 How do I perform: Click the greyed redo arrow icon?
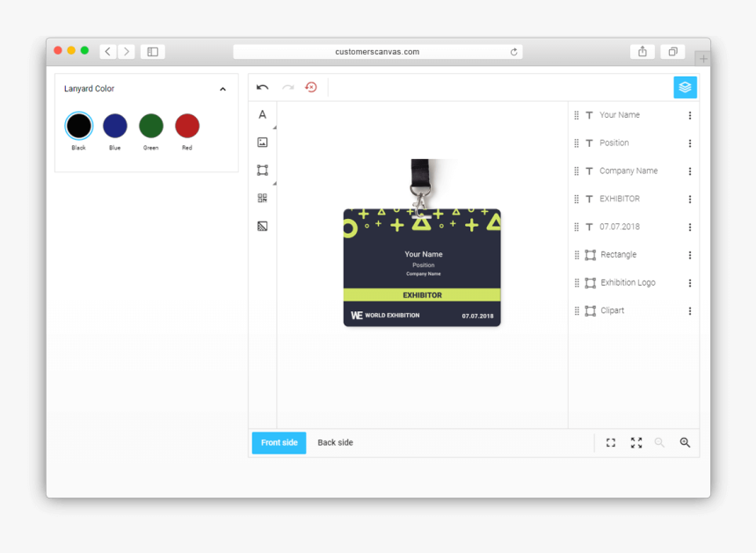point(287,87)
